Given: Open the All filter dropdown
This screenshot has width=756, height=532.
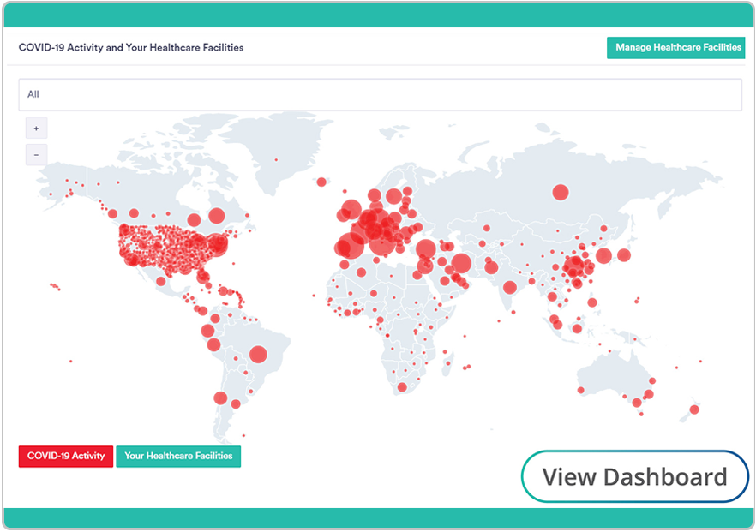Looking at the screenshot, I should [380, 94].
